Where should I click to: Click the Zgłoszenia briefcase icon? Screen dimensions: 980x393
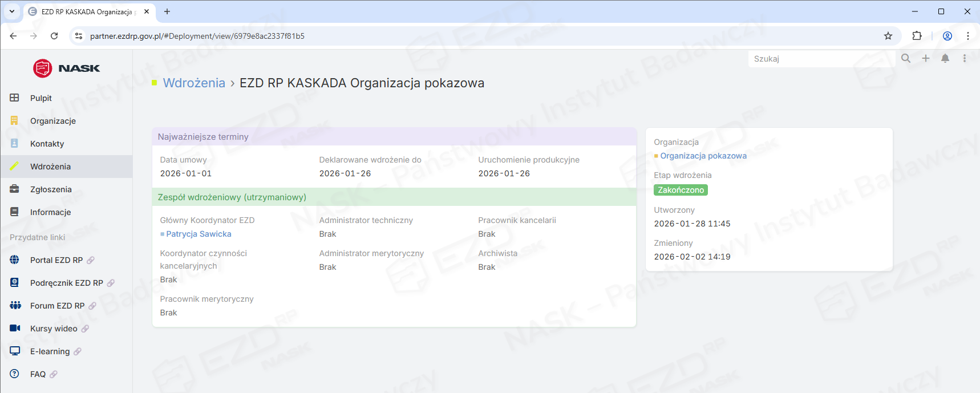coord(15,189)
